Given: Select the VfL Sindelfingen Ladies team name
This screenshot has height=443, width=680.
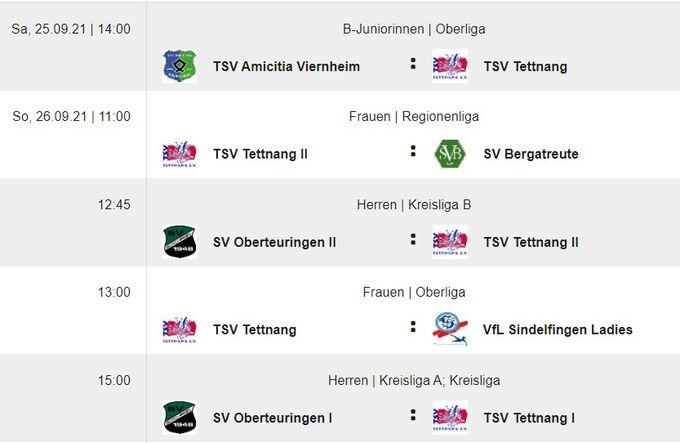Looking at the screenshot, I should pyautogui.click(x=557, y=330).
